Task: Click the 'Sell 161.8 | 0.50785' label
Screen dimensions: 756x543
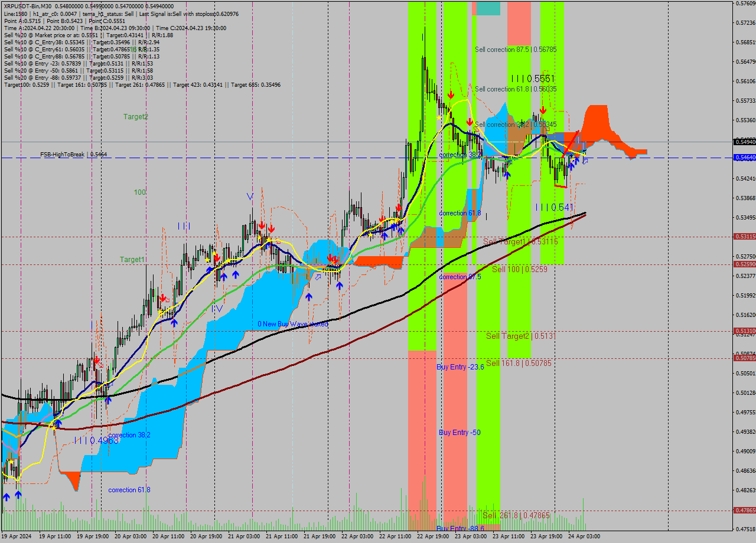Action: click(519, 363)
